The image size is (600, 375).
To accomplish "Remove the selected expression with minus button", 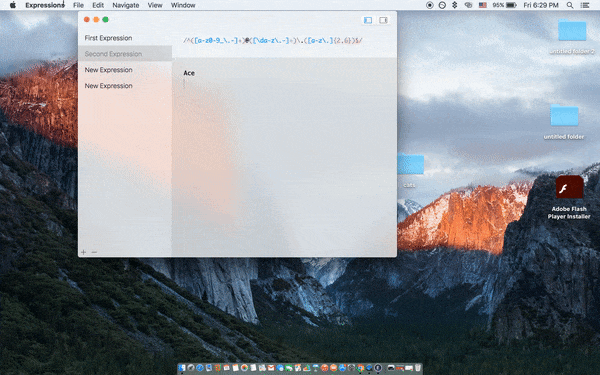I will pyautogui.click(x=94, y=252).
